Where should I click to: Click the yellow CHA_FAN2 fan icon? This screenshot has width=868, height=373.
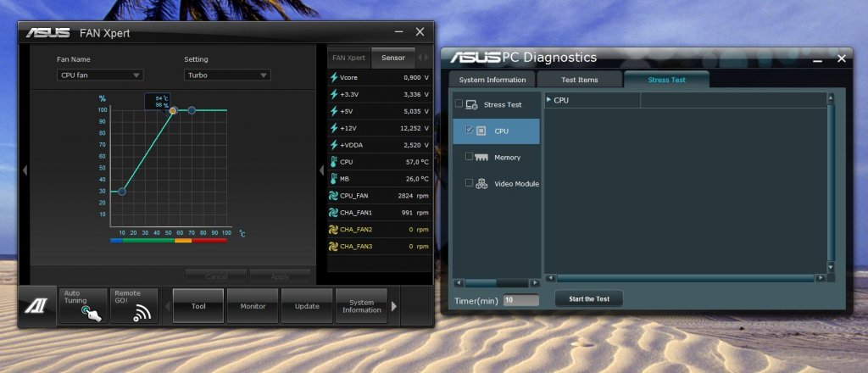(333, 229)
